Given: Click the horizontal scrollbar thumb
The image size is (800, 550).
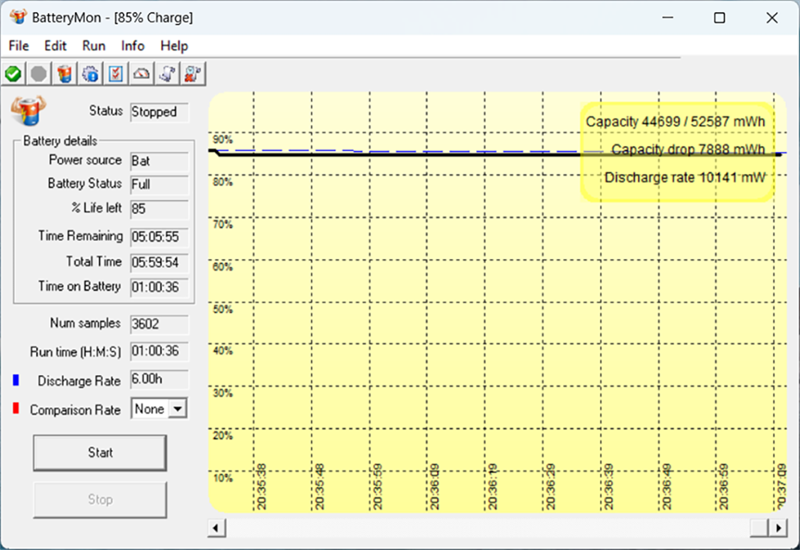Looking at the screenshot, I should point(759,528).
